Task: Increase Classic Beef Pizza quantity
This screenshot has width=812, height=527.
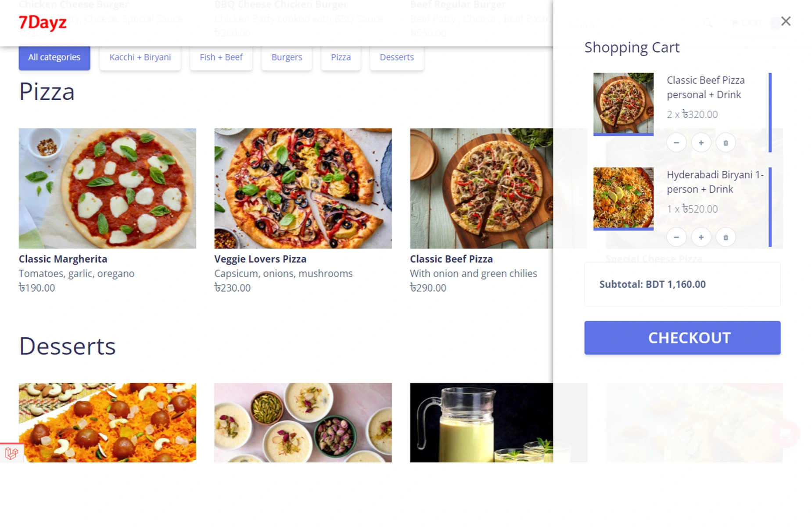Action: coord(701,143)
